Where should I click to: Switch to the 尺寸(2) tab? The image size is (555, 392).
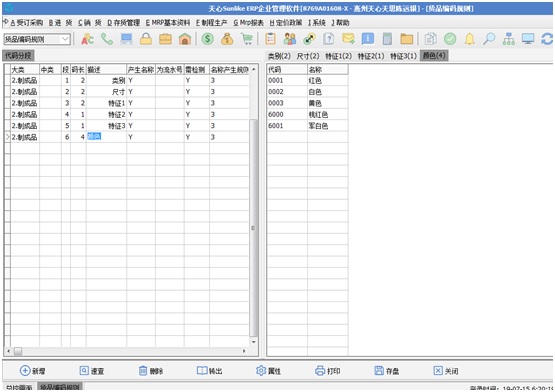[308, 56]
